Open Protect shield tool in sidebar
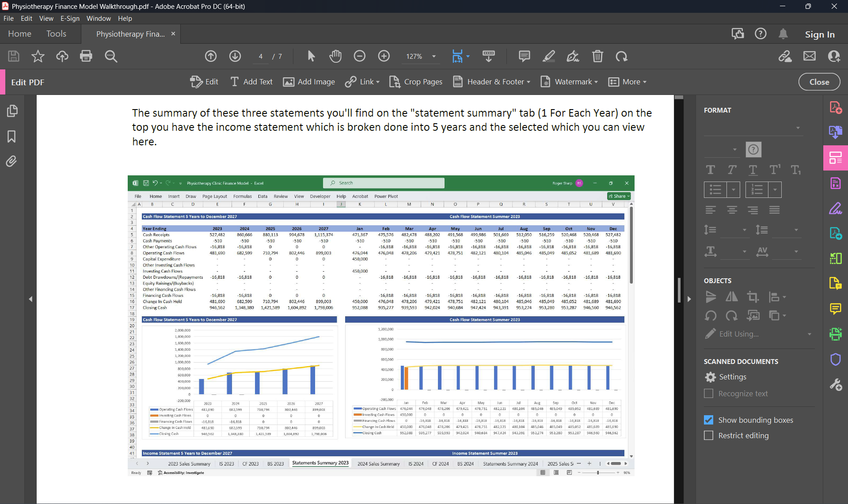The height and width of the screenshot is (504, 848). click(x=836, y=360)
